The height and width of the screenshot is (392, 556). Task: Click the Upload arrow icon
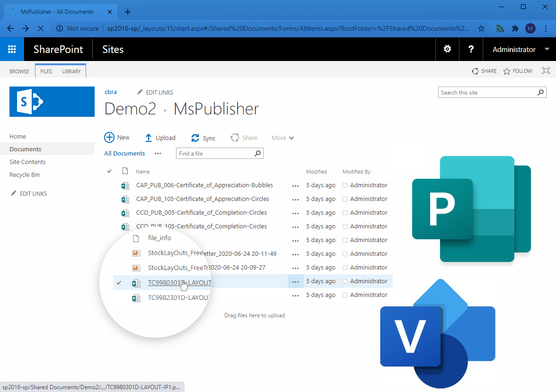pos(149,138)
